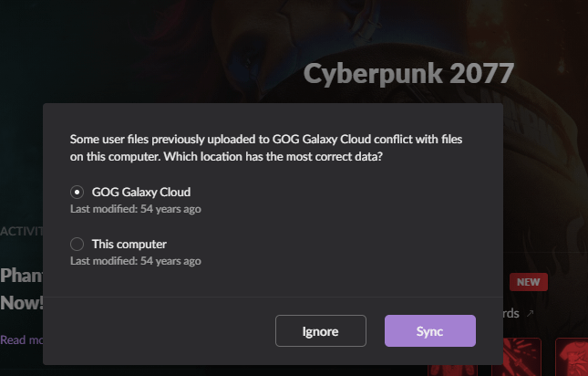The height and width of the screenshot is (376, 588).
Task: Click the cloud conflict message text
Action: (x=266, y=148)
